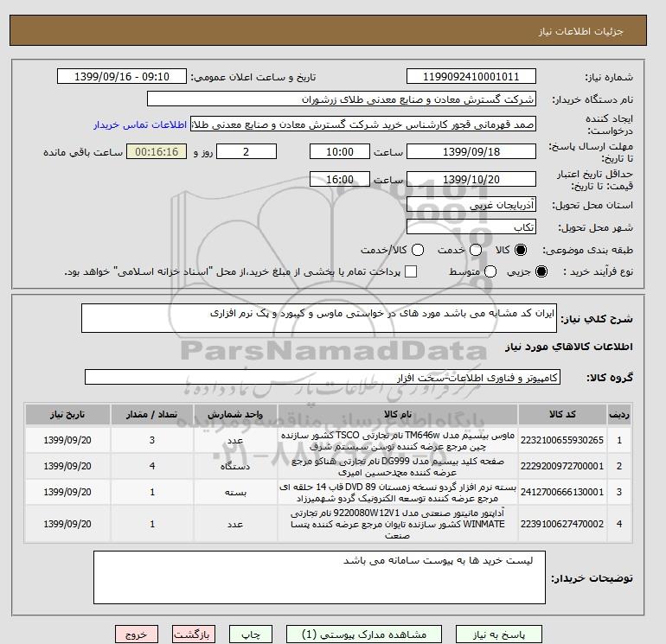Click the unit دستگاه in keyboard row
Image resolution: width=666 pixels, height=644 pixels.
[235, 467]
